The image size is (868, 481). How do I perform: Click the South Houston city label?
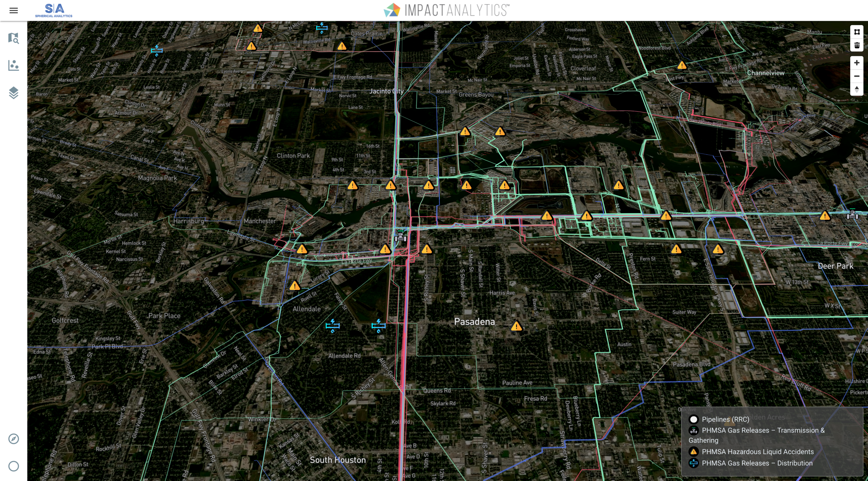tap(338, 460)
